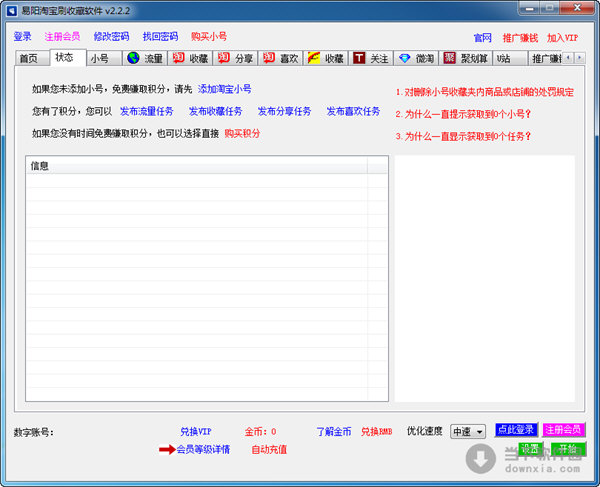Viewport: 600px width, 487px height.
Task: Click the pink 注册会员 link at top
Action: click(62, 37)
